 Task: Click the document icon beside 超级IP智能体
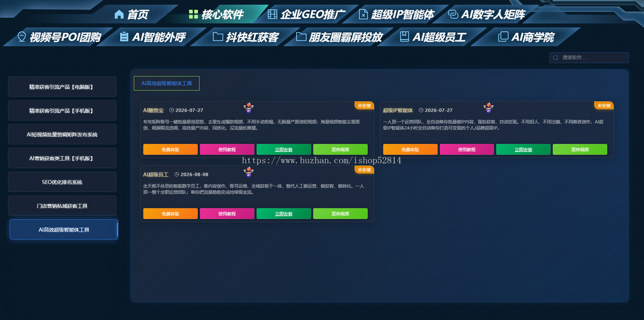click(363, 14)
